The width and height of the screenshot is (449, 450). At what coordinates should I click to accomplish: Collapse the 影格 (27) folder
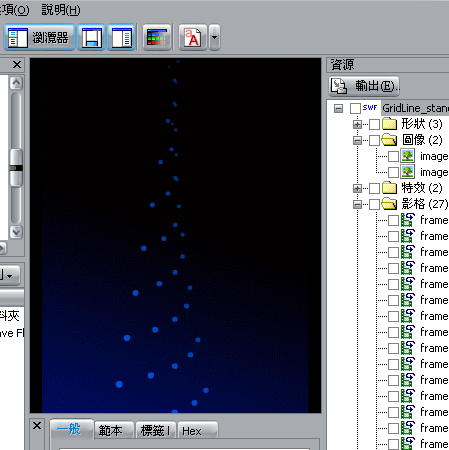[357, 204]
